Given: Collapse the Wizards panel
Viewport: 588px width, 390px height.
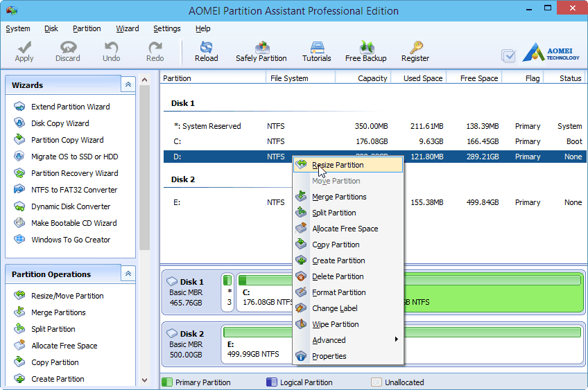Looking at the screenshot, I should click(x=128, y=85).
